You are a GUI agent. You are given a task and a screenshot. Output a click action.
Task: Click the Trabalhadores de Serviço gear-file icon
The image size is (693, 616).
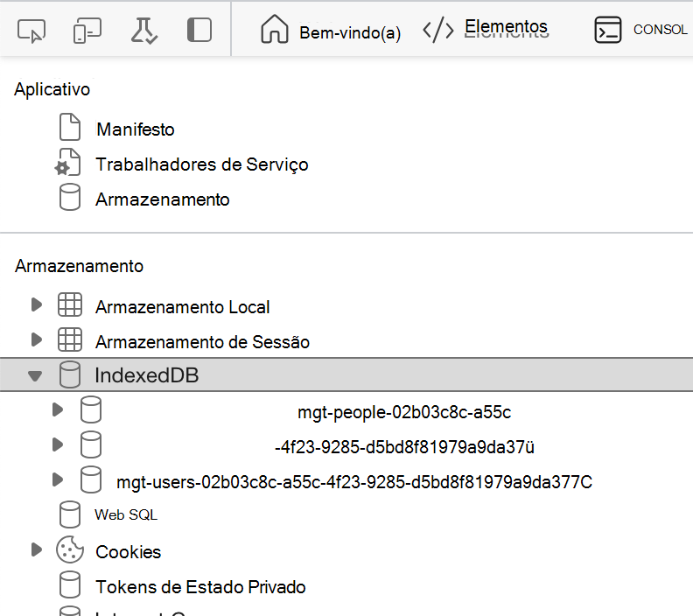tap(67, 162)
